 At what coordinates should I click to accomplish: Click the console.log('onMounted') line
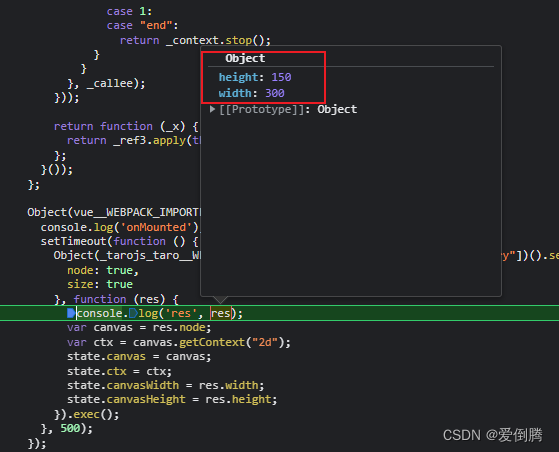(x=120, y=227)
